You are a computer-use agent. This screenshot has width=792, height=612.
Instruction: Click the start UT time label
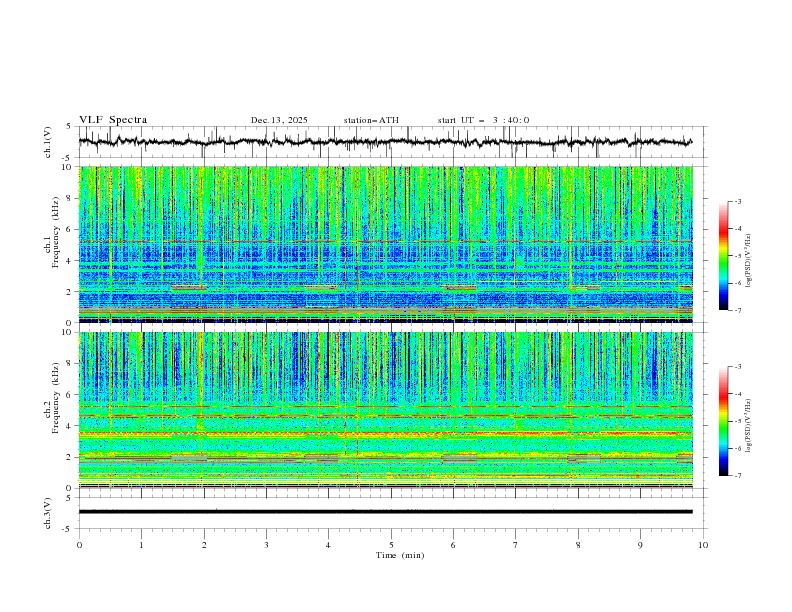point(483,120)
